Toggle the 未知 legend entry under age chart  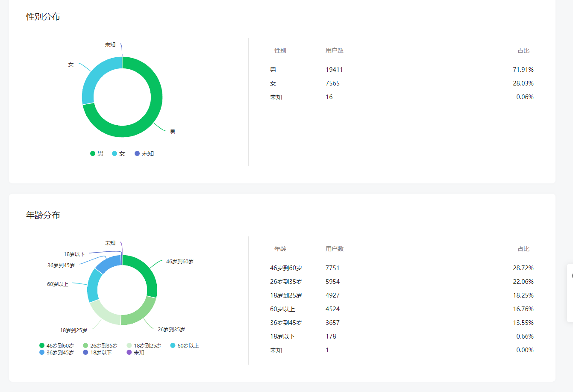click(x=135, y=352)
